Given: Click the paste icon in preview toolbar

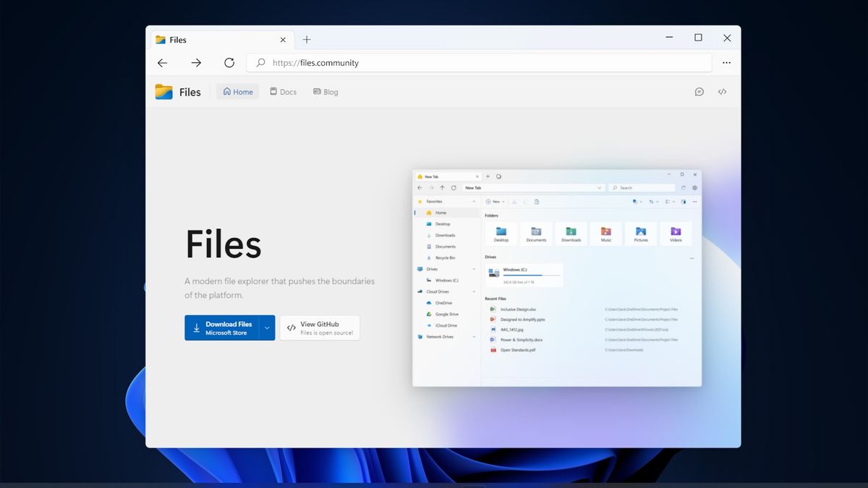Looking at the screenshot, I should [537, 202].
